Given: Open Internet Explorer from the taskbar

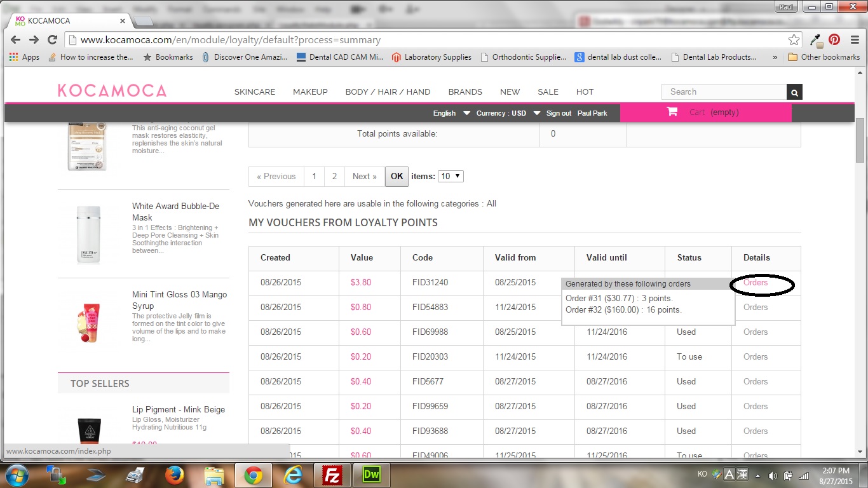Looking at the screenshot, I should pos(293,475).
